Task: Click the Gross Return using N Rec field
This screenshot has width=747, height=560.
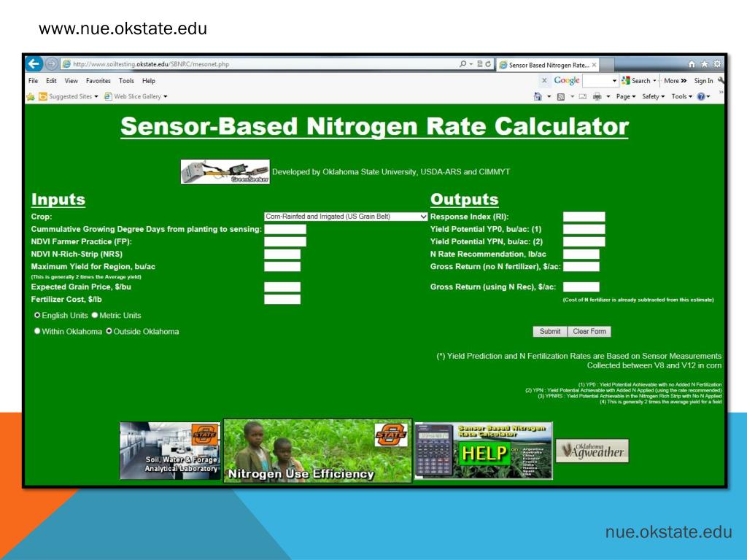Action: pos(581,287)
